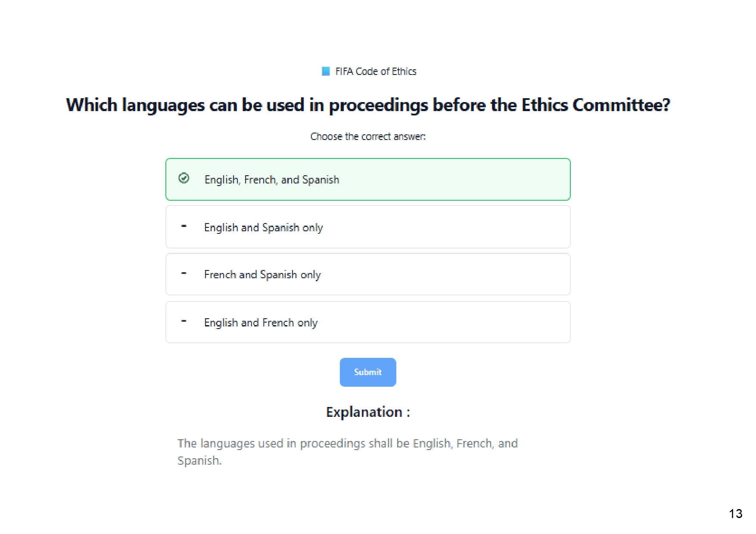Click the text English and Spanish only

point(264,227)
